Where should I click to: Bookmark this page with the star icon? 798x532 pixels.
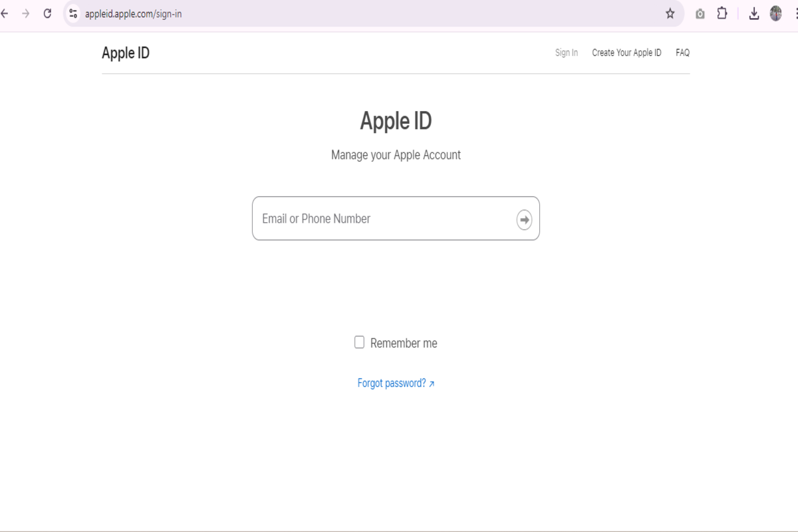(670, 13)
